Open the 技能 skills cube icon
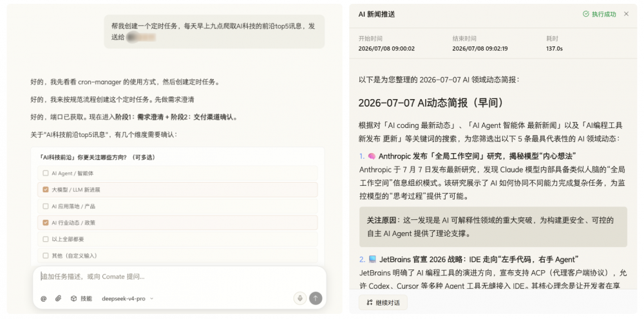 click(x=74, y=298)
